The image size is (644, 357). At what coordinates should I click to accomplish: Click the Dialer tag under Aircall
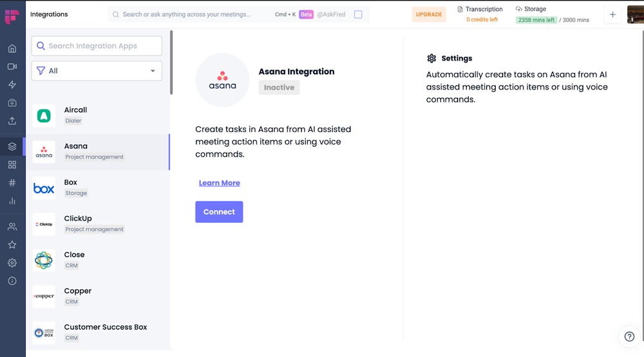[x=73, y=121]
